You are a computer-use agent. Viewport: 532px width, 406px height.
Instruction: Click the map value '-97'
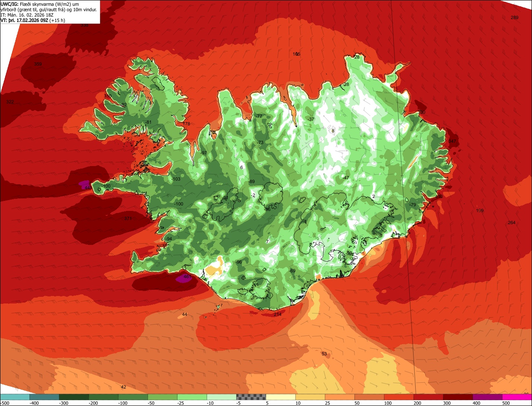coord(204,153)
